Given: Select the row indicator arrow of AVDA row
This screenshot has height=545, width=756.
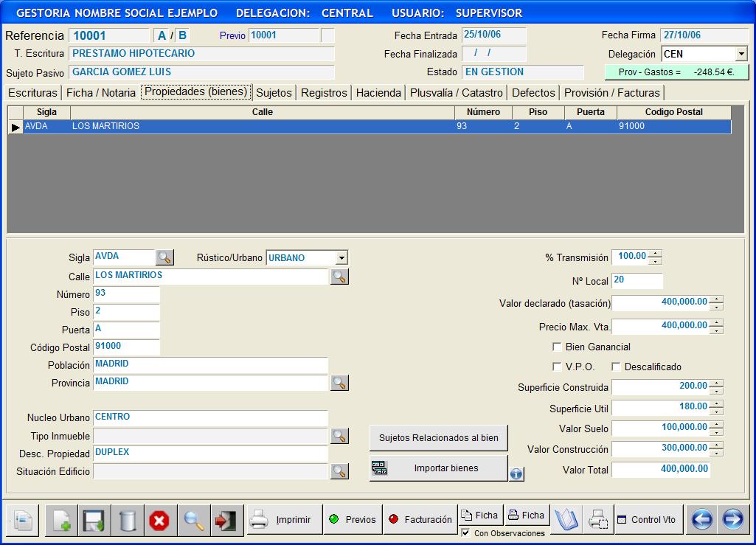Looking at the screenshot, I should click(15, 128).
